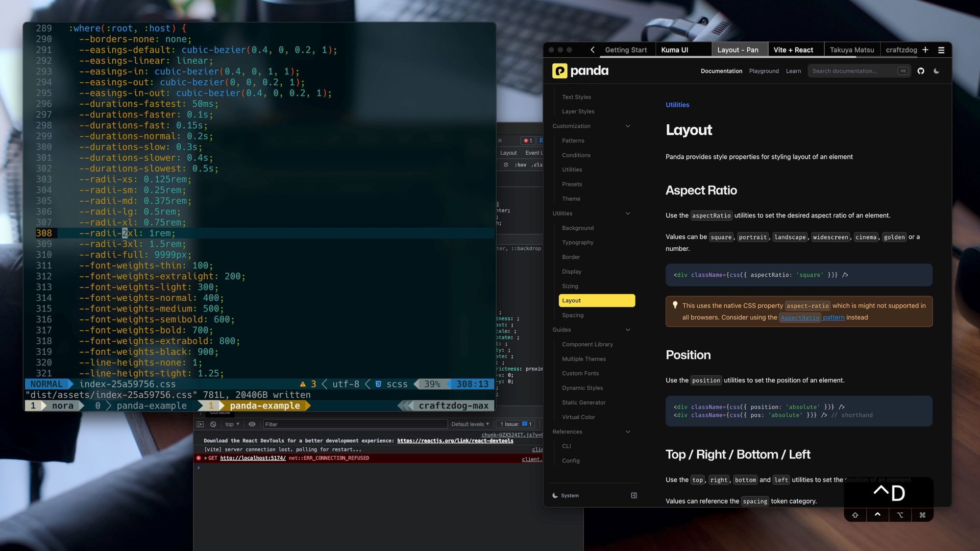Go back with browser arrow
Screen dimensions: 980x551
click(x=592, y=50)
